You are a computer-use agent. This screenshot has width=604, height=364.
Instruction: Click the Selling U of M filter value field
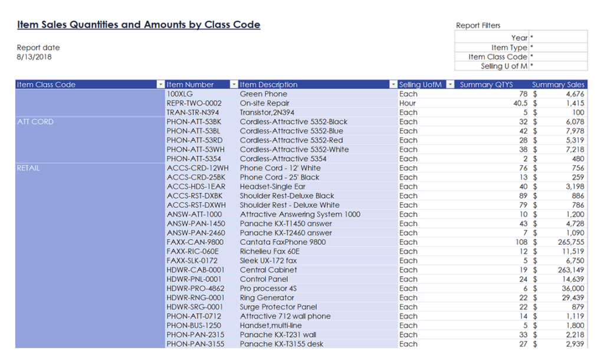point(557,66)
